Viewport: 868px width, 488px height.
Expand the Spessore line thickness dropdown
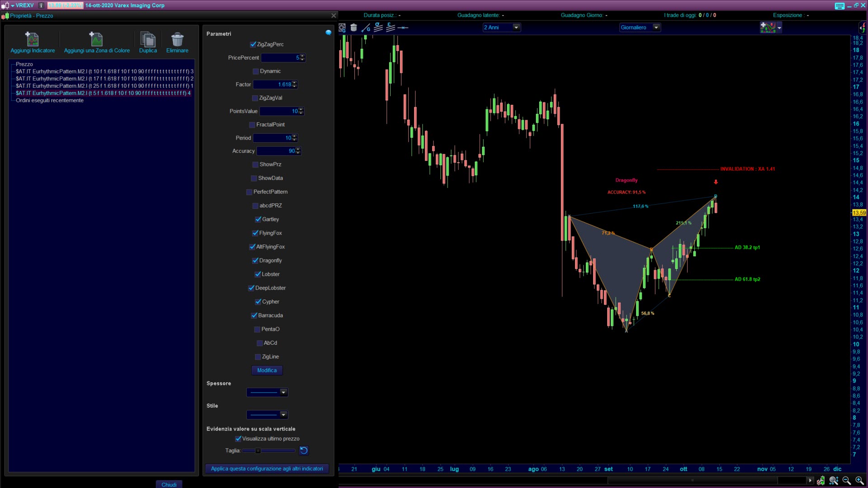click(283, 392)
